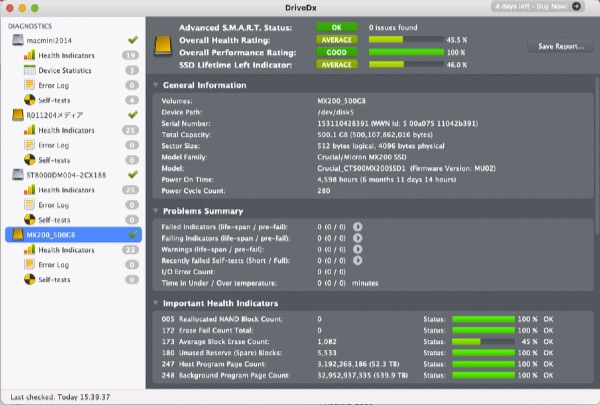Image resolution: width=600 pixels, height=405 pixels.
Task: Click the Power On Time 4,598 hours value
Action: tap(386, 179)
